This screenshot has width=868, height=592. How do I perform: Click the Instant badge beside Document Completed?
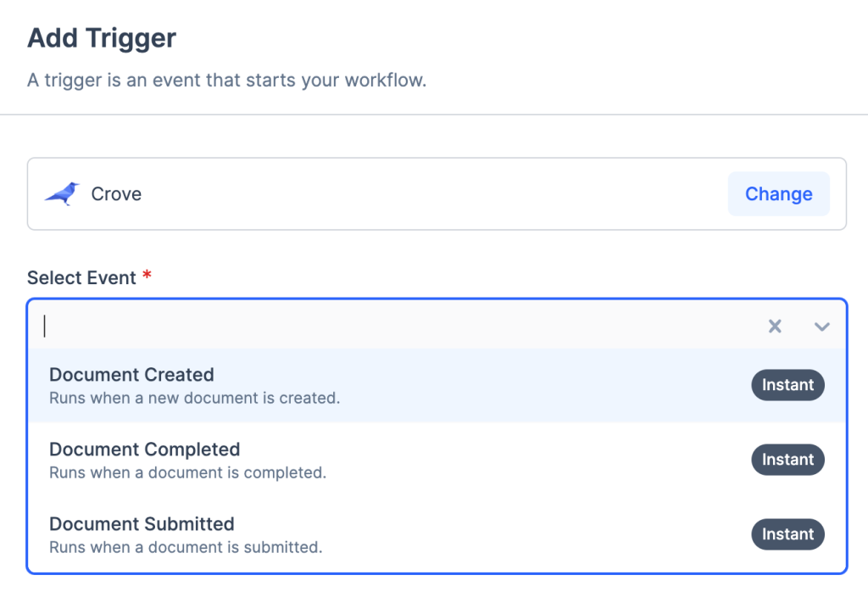coord(787,460)
